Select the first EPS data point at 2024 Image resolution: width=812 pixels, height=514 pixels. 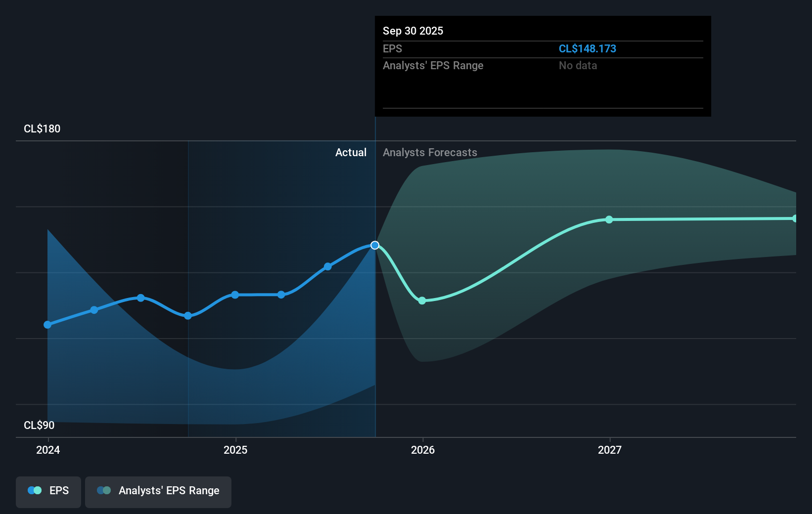(47, 325)
